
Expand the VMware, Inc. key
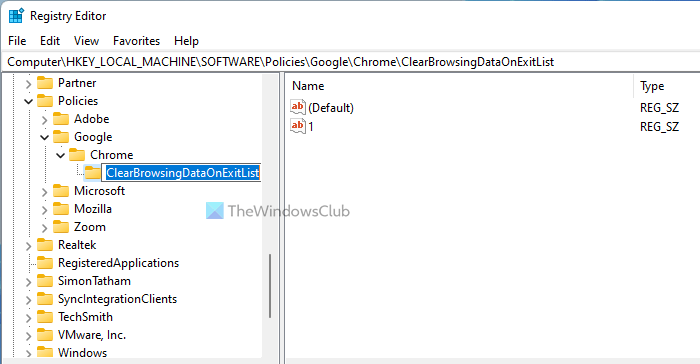click(x=28, y=336)
